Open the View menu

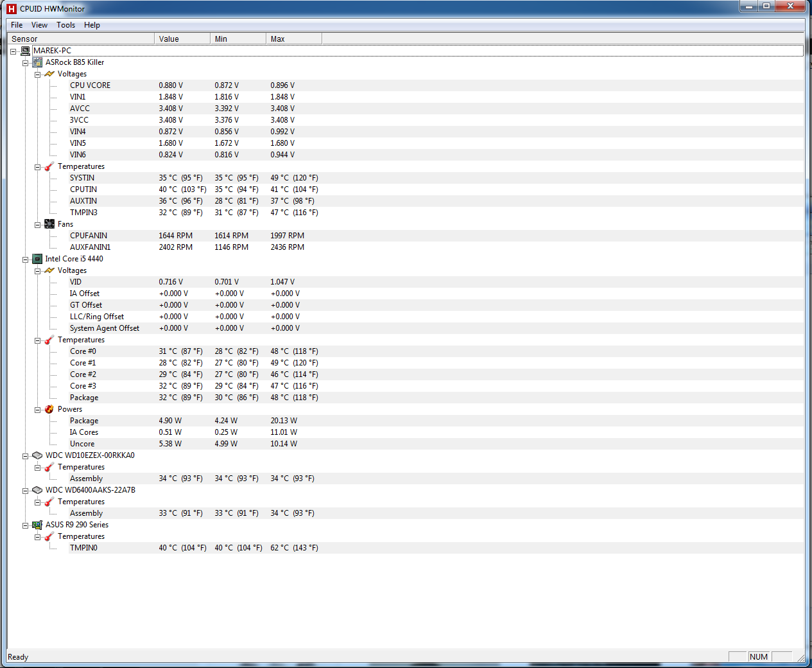tap(39, 25)
